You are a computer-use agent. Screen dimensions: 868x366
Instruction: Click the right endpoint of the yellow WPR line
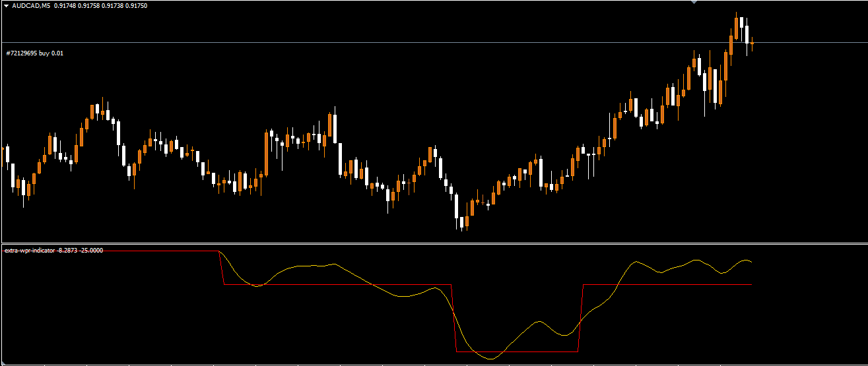[x=751, y=262]
